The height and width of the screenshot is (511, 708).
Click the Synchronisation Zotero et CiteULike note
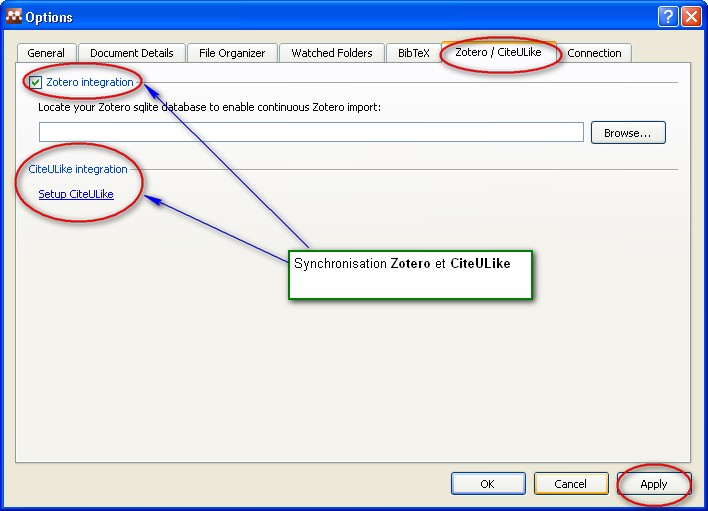click(410, 273)
